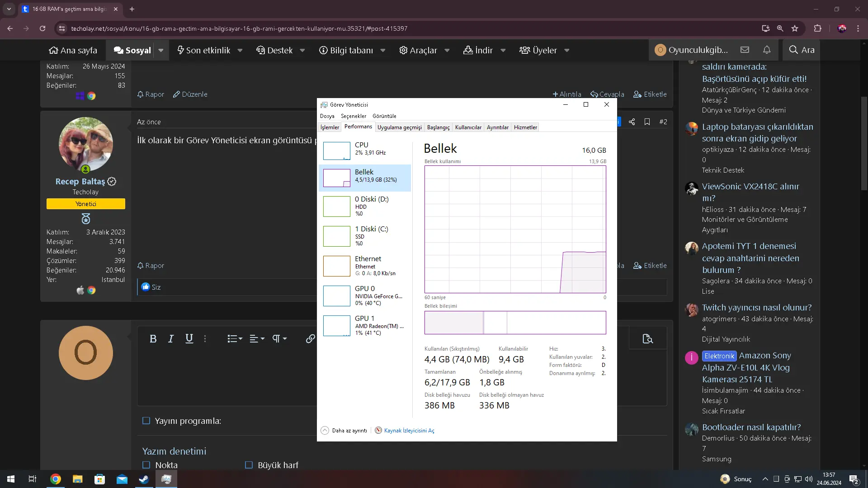Screen dimensions: 868x488
Task: Enable the 'Nokta' spelling checkbox
Action: click(146, 465)
